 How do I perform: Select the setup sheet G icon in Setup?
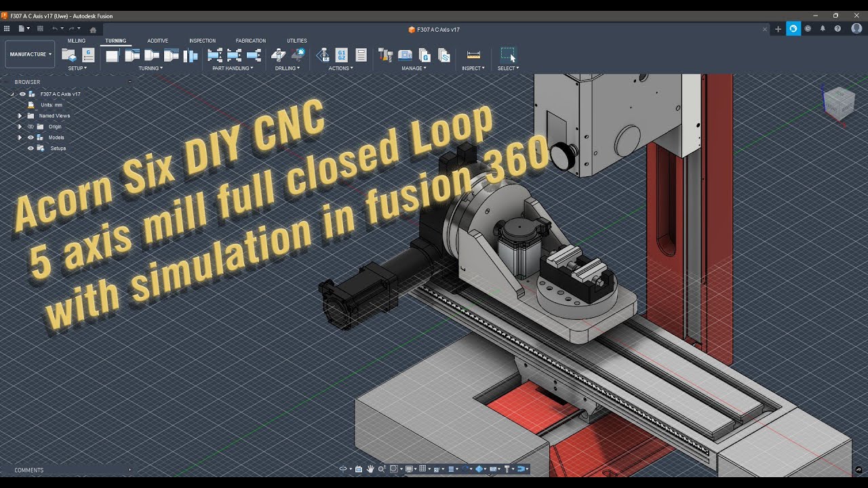tap(88, 56)
